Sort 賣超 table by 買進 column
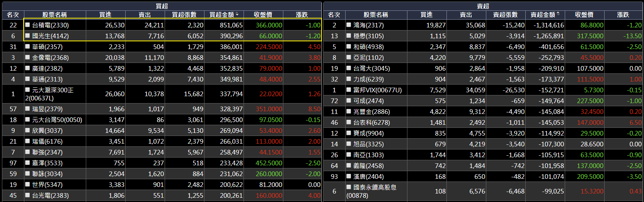644x202 pixels. 426,15
